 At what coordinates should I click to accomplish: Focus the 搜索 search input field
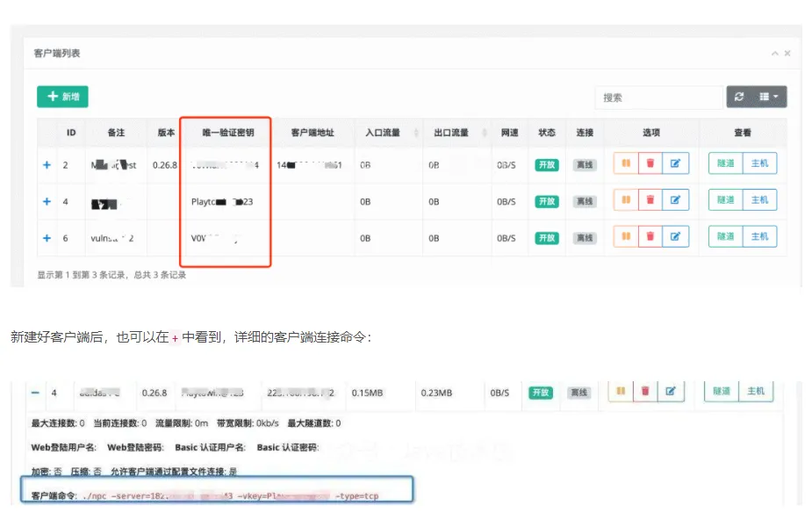click(x=658, y=97)
